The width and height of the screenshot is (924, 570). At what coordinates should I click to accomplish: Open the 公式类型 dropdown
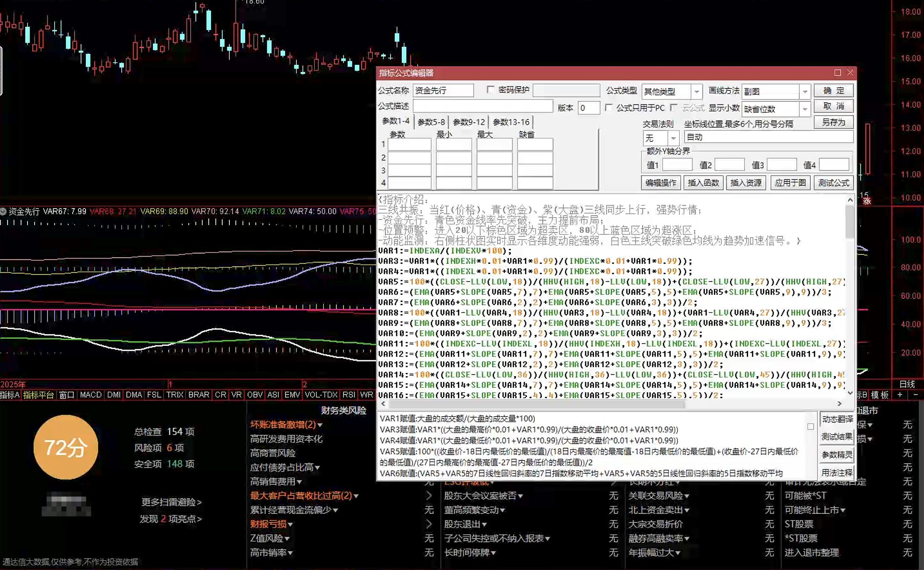[696, 91]
